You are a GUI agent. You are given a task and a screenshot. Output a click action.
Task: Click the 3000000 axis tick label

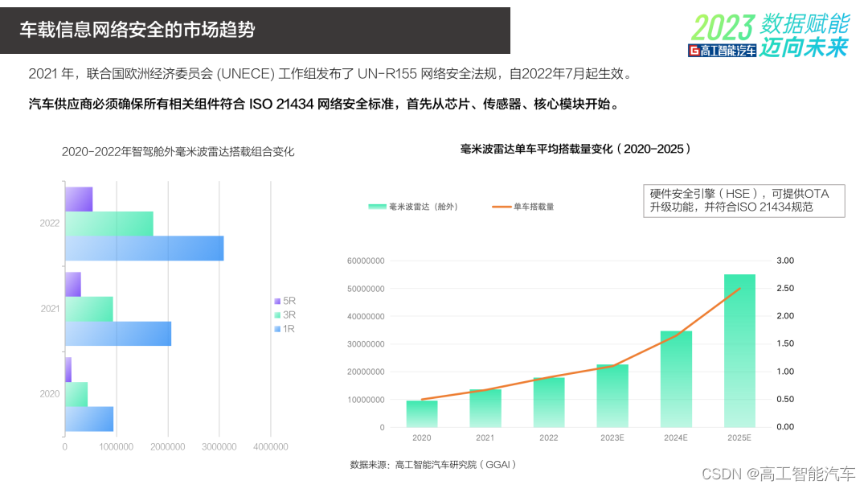tap(219, 447)
